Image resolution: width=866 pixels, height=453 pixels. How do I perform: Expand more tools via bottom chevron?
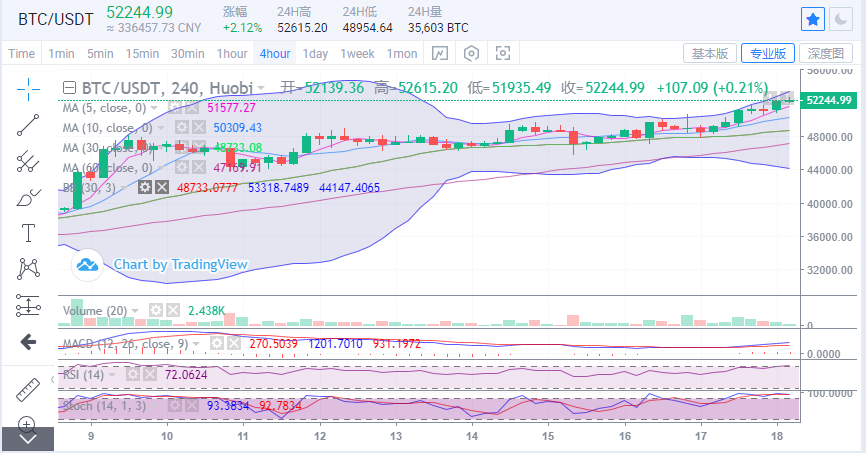click(x=28, y=439)
